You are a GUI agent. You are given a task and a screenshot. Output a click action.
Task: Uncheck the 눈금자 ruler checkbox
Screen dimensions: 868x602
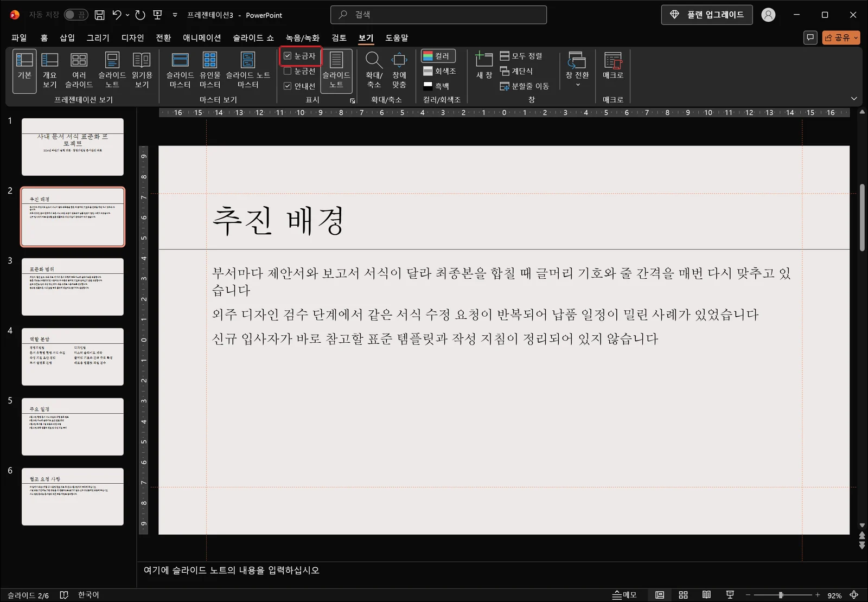click(288, 56)
